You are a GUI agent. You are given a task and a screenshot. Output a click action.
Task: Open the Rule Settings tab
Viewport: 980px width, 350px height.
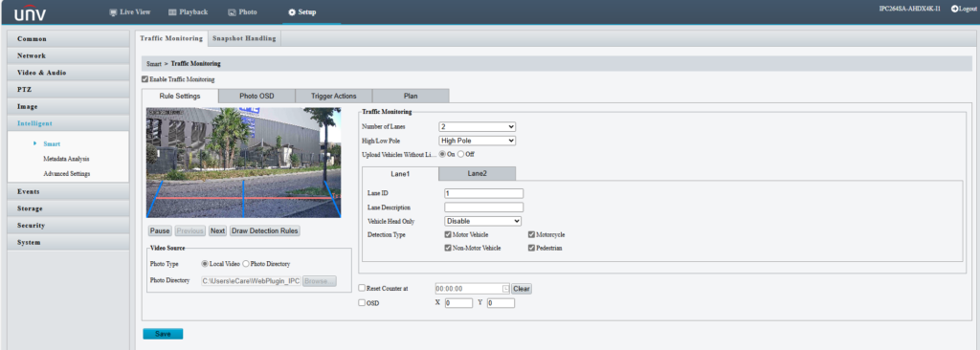tap(180, 97)
